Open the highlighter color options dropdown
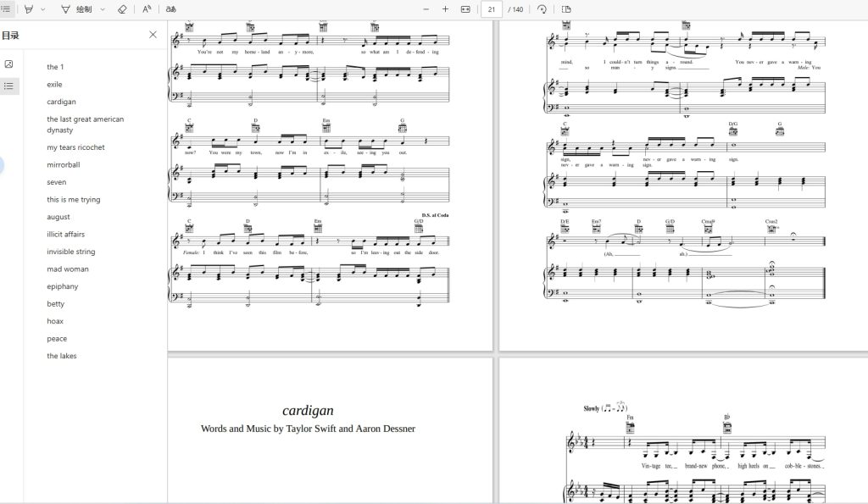The height and width of the screenshot is (504, 868). [x=43, y=9]
